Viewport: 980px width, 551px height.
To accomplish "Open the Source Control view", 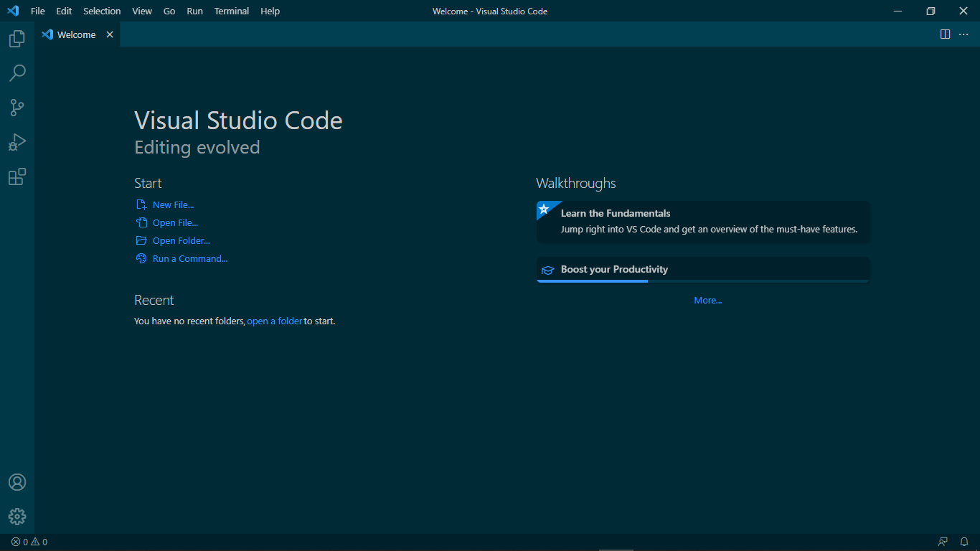I will tap(17, 108).
